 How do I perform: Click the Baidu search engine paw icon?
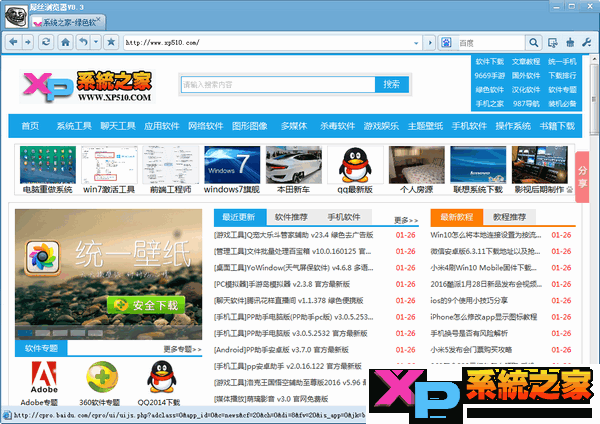click(x=446, y=43)
